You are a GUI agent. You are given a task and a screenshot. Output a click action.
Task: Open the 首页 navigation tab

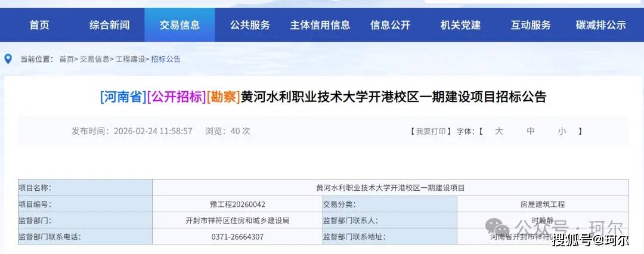pos(39,25)
